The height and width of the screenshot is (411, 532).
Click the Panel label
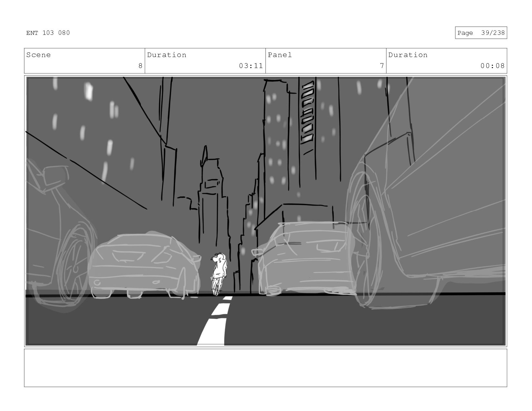click(280, 55)
